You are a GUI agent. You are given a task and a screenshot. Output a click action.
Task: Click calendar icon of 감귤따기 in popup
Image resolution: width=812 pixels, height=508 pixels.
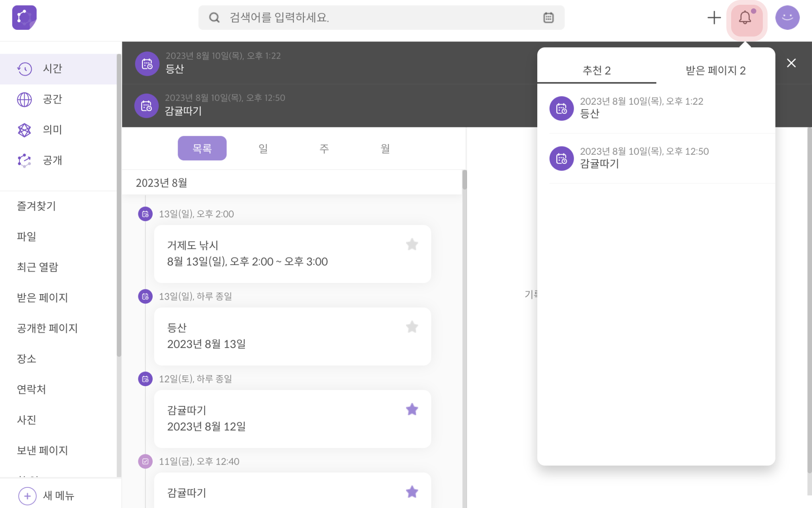pyautogui.click(x=561, y=158)
